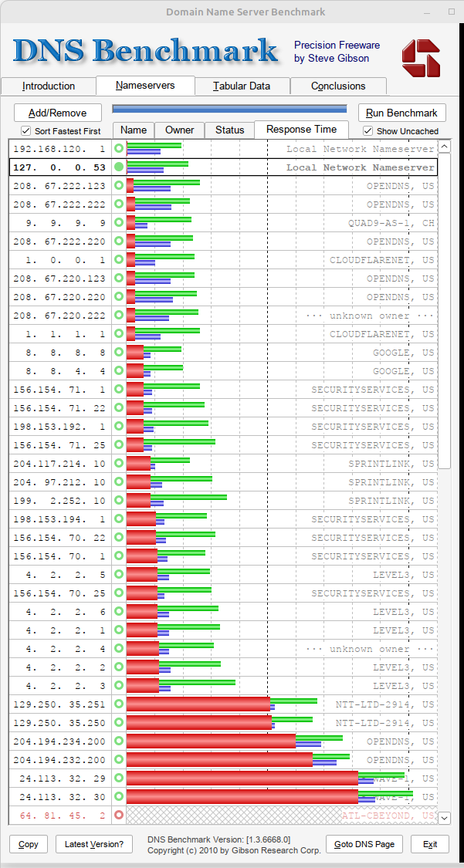Select the 208.67.222.220 address
This screenshot has height=868, width=464.
[59, 241]
